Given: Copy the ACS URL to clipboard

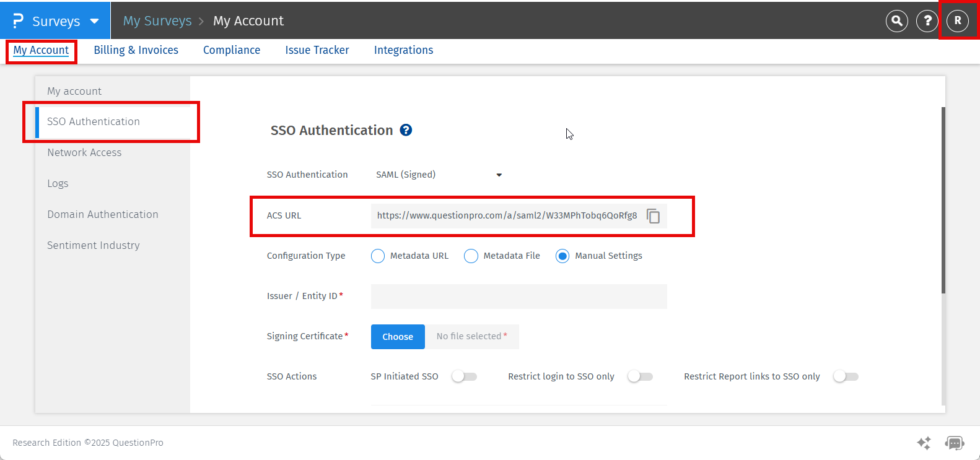Looking at the screenshot, I should pos(653,216).
